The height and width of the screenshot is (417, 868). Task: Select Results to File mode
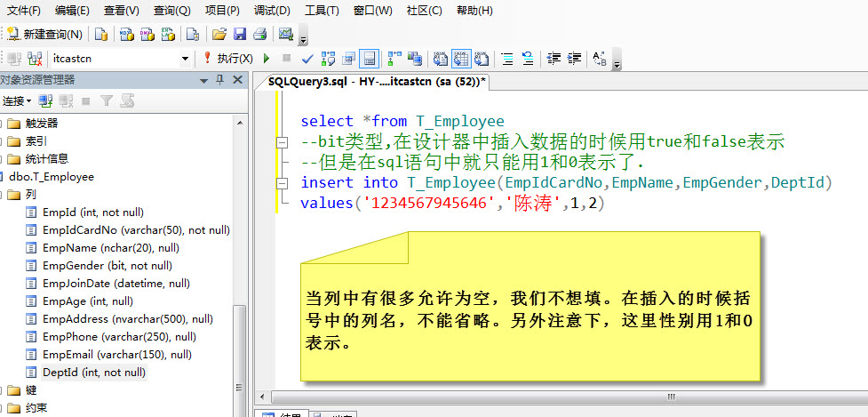pyautogui.click(x=482, y=58)
